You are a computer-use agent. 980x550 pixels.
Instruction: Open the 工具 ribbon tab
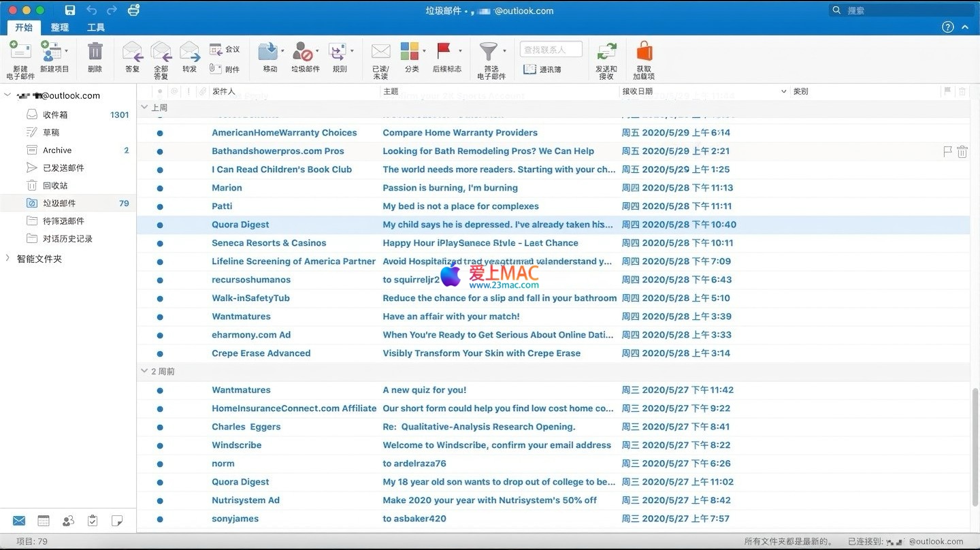(96, 28)
